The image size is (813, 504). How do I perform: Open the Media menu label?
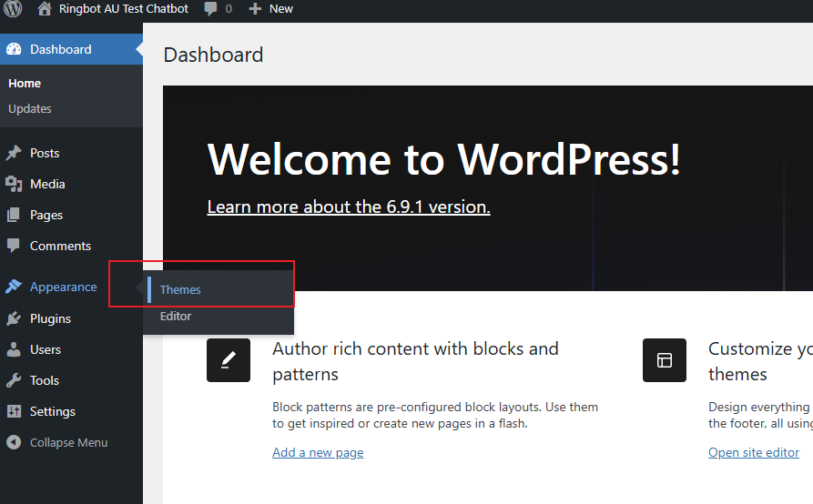click(47, 184)
